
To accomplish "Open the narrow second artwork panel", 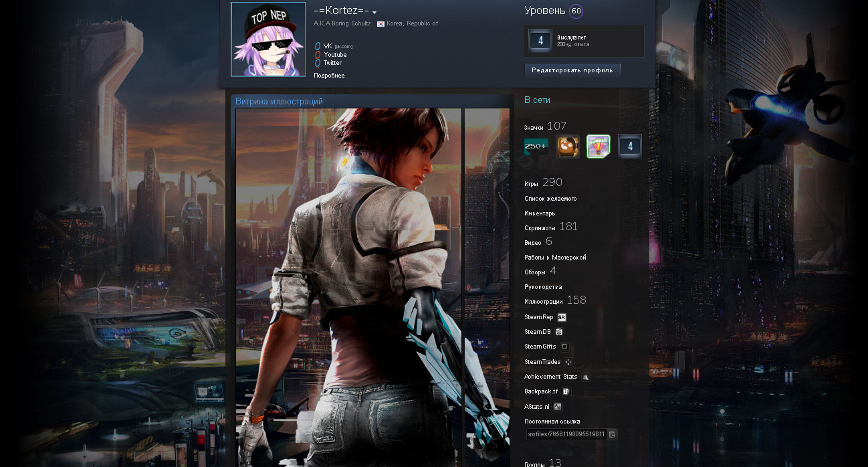I will 487,287.
